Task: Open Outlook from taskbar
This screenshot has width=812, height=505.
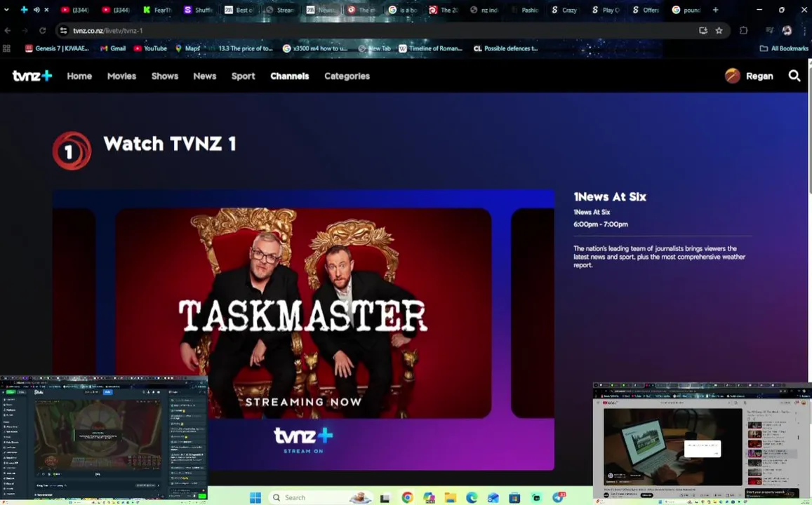Action: tap(493, 498)
